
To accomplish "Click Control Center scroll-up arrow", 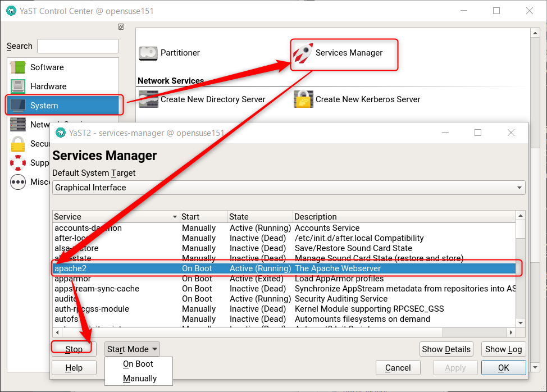I will (535, 33).
